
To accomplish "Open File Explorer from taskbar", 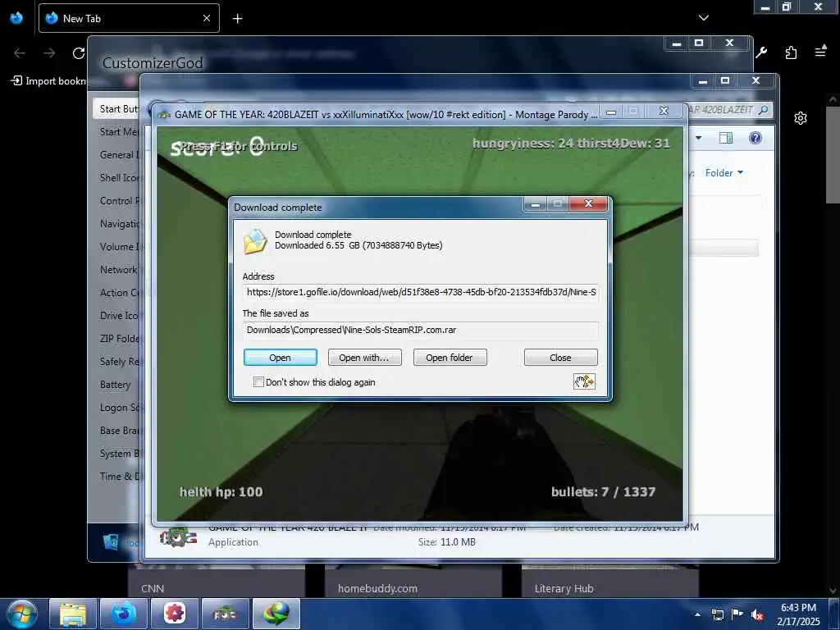I will point(73,614).
